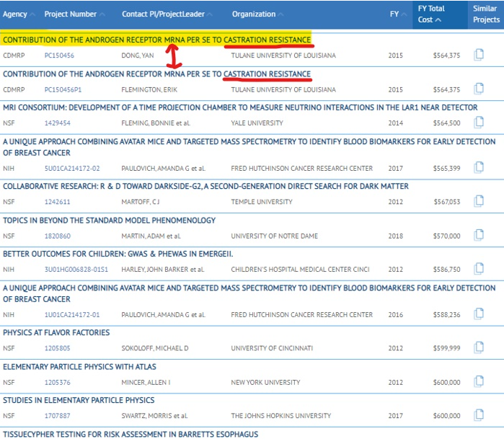The height and width of the screenshot is (444, 504).
Task: Select PI name DONG, YAN
Action: [x=138, y=55]
